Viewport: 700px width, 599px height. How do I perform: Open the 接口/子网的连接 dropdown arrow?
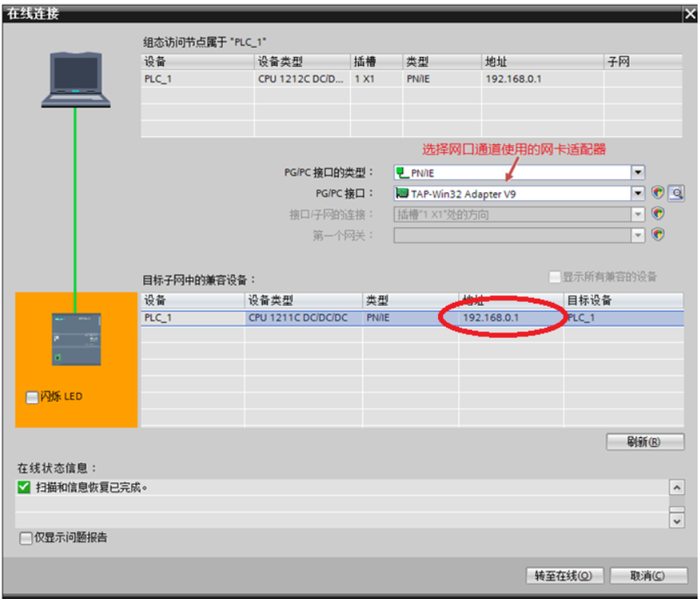(638, 215)
